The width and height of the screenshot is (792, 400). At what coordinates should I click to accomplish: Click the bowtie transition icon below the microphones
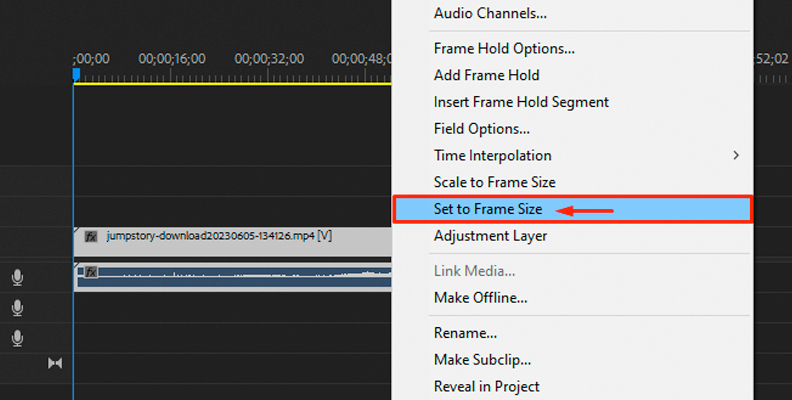pos(55,363)
